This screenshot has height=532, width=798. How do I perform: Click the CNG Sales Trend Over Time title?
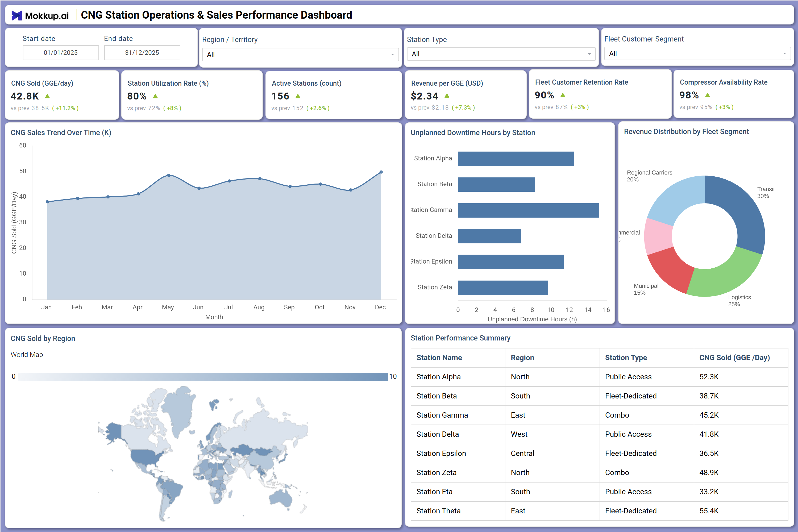(x=61, y=133)
